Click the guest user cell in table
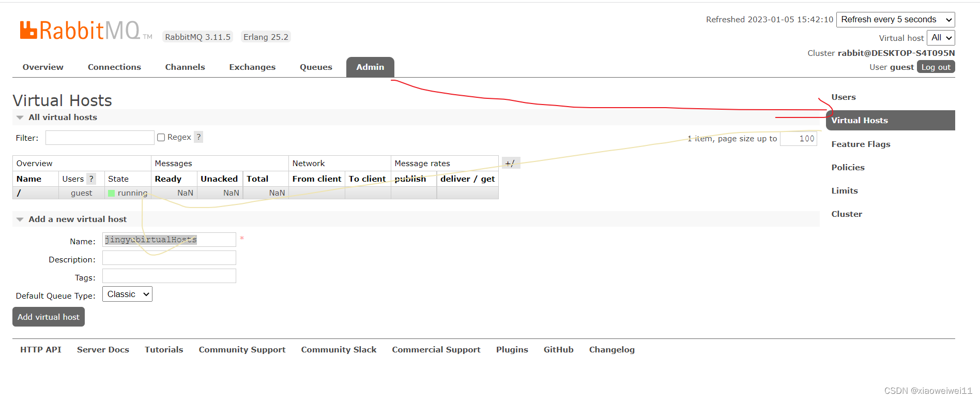The height and width of the screenshot is (399, 980). (81, 193)
